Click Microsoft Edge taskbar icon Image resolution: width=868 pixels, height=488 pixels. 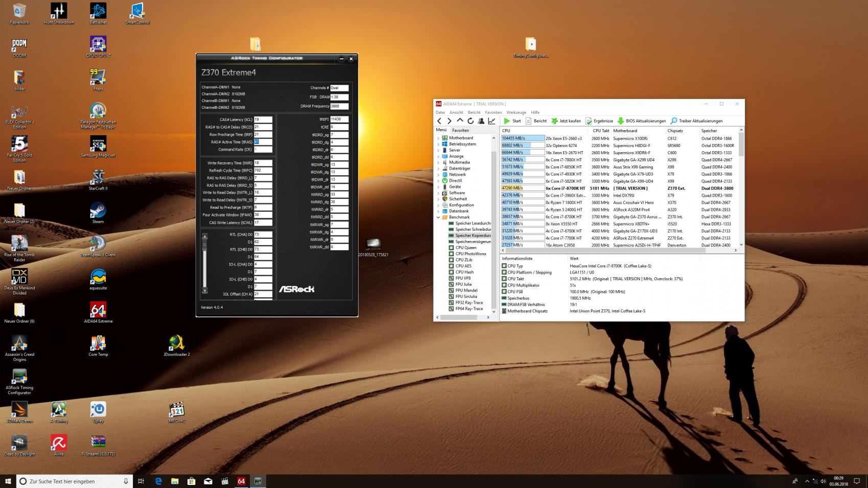(158, 481)
